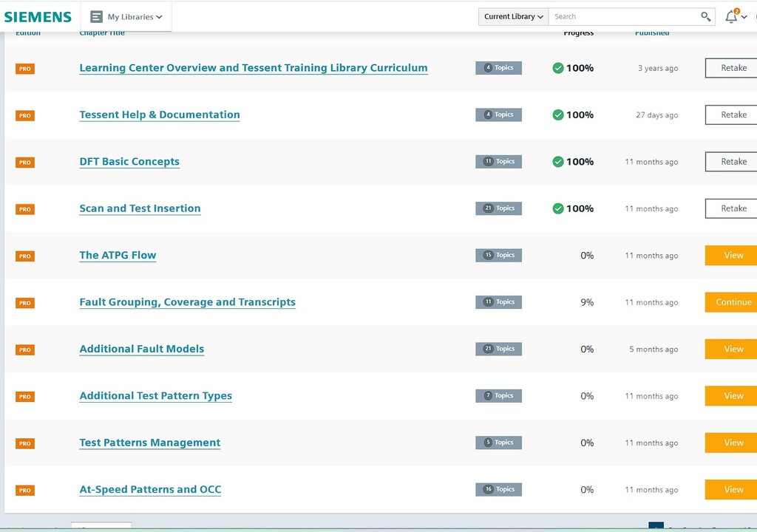
Task: Click the 16 Topics badge for At-Speed Patterns
Action: coord(498,489)
